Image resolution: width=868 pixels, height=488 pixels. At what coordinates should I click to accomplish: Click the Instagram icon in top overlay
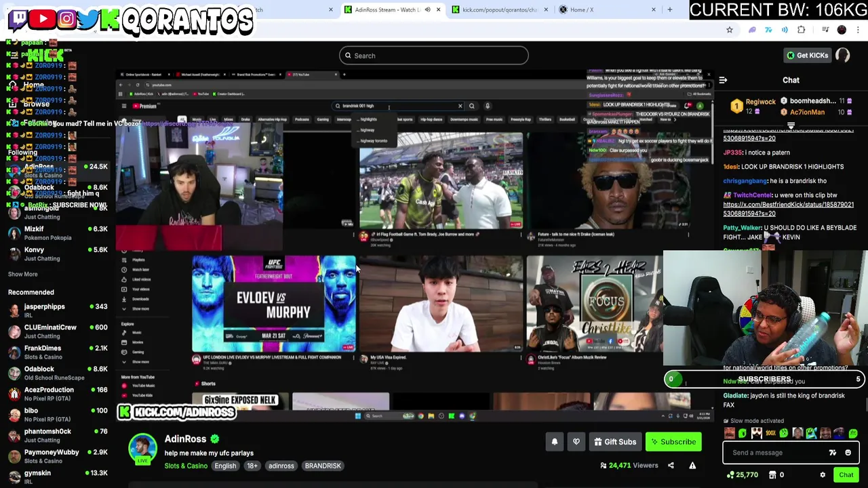point(66,19)
